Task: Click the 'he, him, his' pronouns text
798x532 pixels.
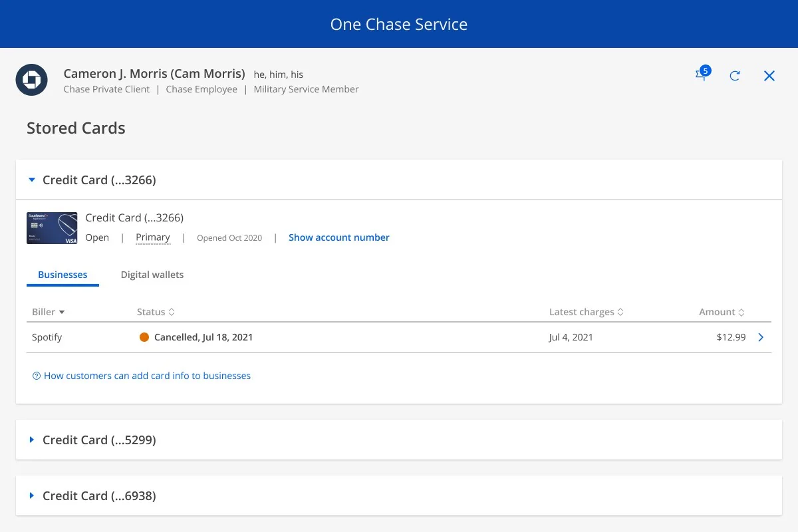Action: coord(279,74)
